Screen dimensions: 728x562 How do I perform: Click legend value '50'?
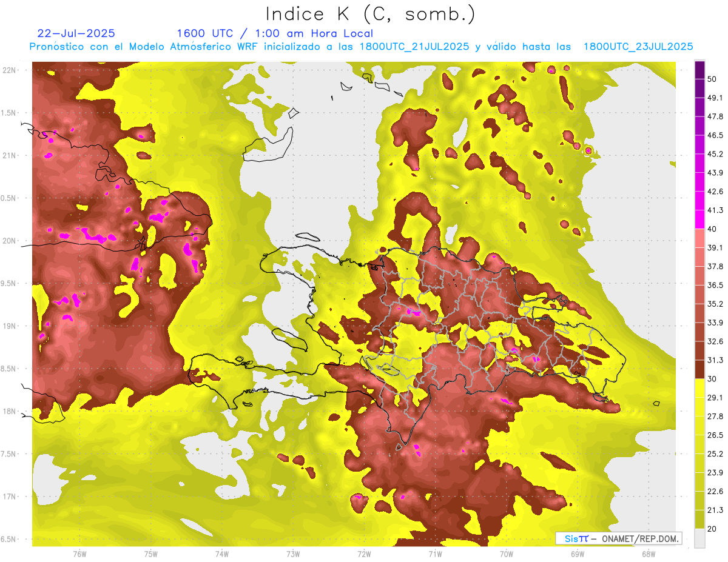tap(712, 79)
